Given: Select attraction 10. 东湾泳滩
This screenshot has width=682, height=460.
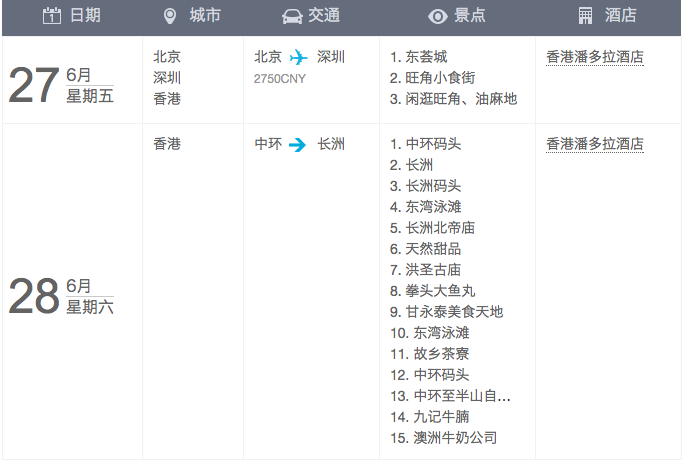Looking at the screenshot, I should pos(430,333).
